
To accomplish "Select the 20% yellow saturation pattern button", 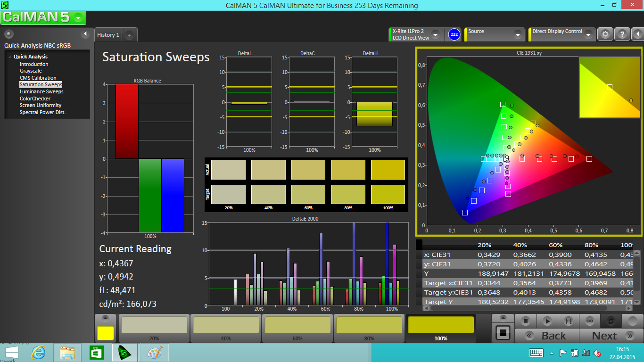I will (x=154, y=329).
